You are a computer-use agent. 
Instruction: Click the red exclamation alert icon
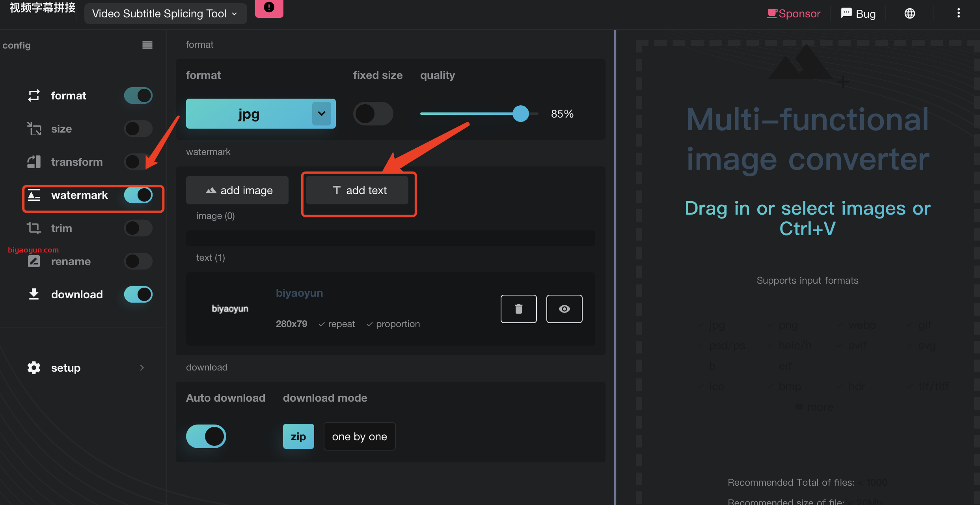tap(269, 7)
